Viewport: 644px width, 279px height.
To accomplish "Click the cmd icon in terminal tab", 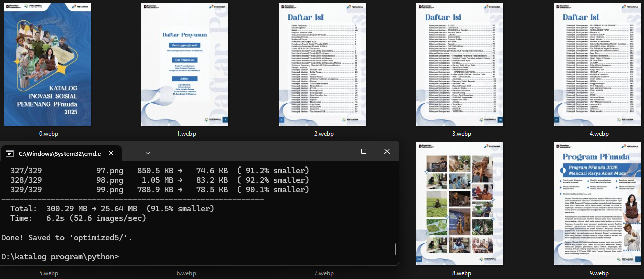I will point(10,153).
